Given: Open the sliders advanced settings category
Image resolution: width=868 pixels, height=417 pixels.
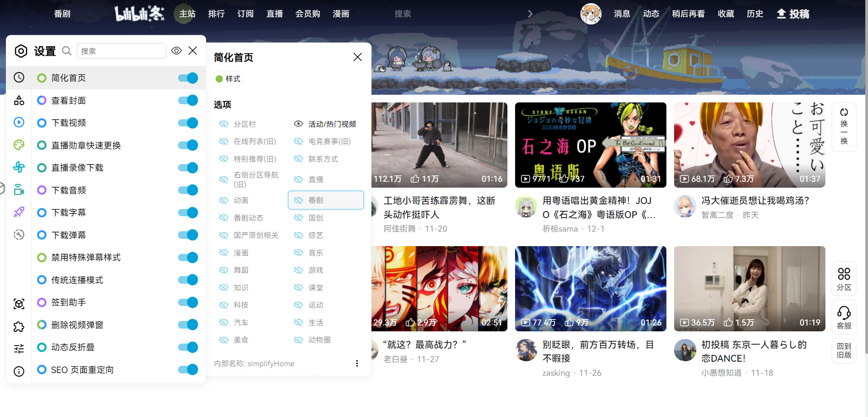Looking at the screenshot, I should [19, 348].
